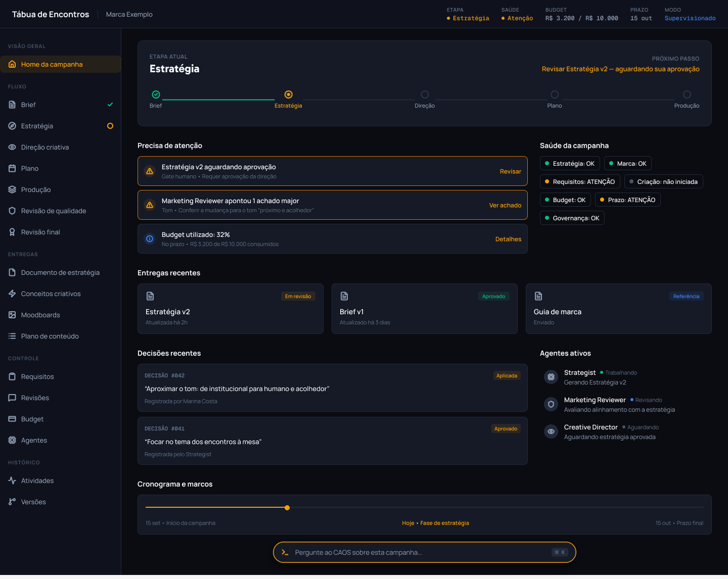Click Revisar on the Estratégia v2 alert
The image size is (728, 579).
(511, 171)
